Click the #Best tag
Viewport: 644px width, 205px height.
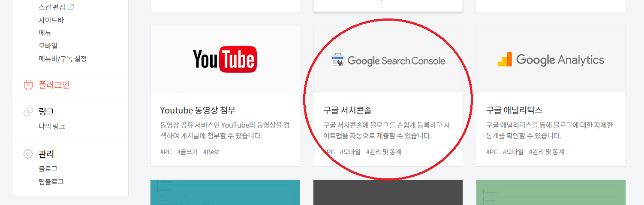pyautogui.click(x=211, y=152)
